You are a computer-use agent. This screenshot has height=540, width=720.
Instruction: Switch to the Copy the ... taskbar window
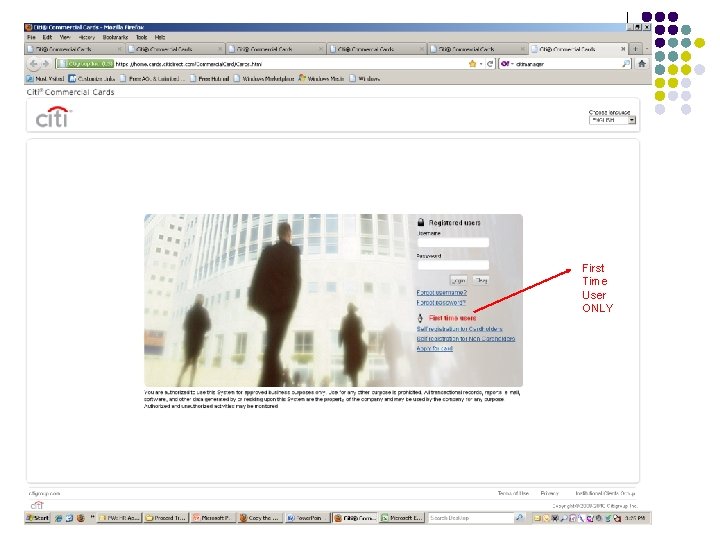pyautogui.click(x=259, y=518)
